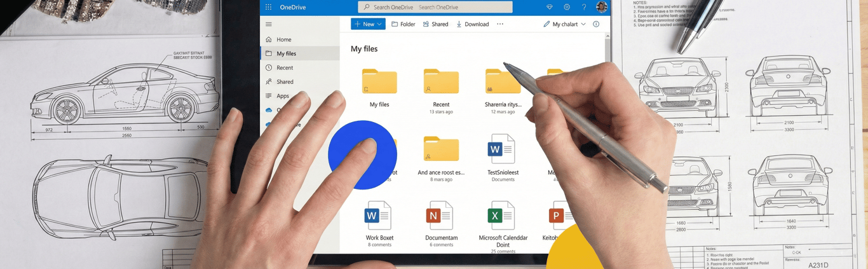Open the And ance roost es folder
The height and width of the screenshot is (269, 868).
tap(441, 149)
